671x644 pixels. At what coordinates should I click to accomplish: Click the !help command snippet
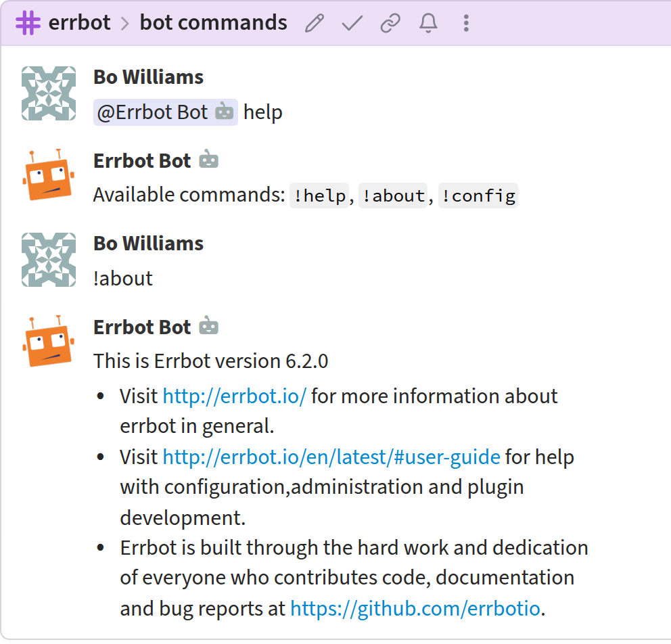pyautogui.click(x=319, y=195)
